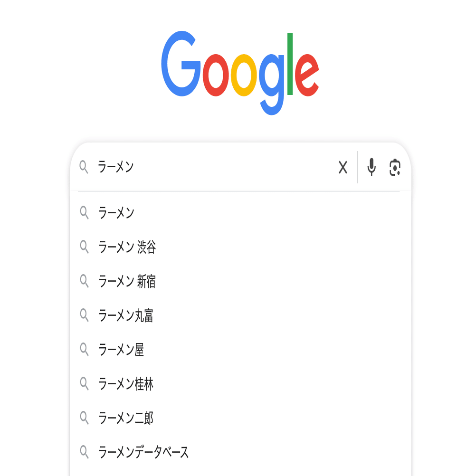The image size is (476, 476).
Task: Pick the ラーメンデータベース suggestion
Action: pyautogui.click(x=143, y=452)
